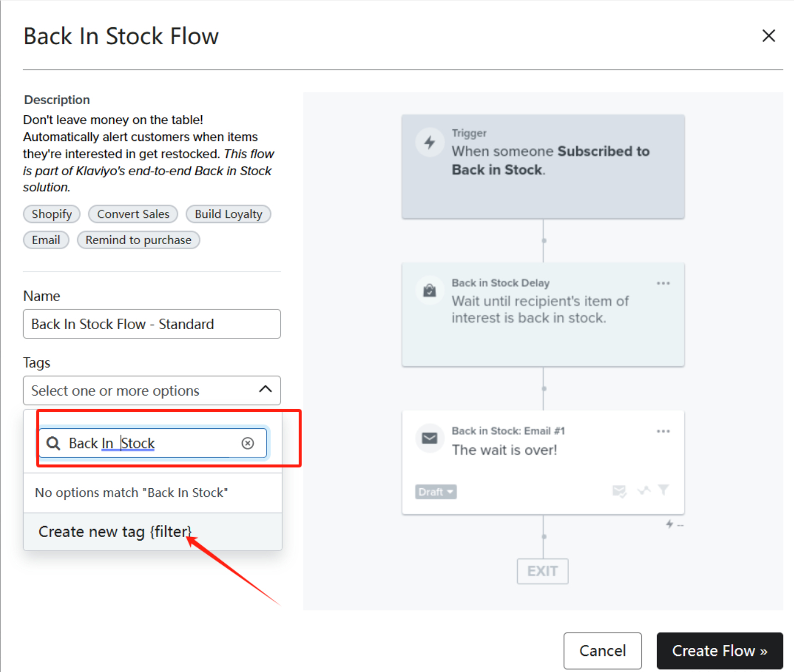Click the lightning bolt Trigger icon
The height and width of the screenshot is (672, 794).
coord(430,142)
